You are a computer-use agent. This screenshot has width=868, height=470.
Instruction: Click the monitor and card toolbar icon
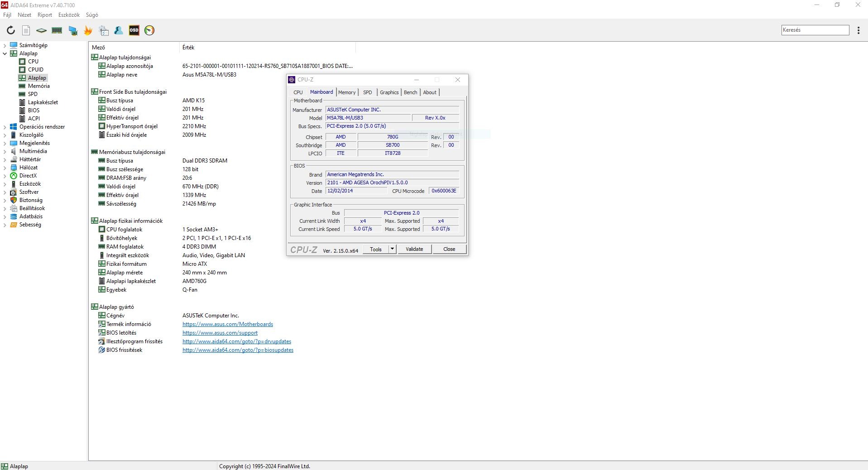coord(72,30)
